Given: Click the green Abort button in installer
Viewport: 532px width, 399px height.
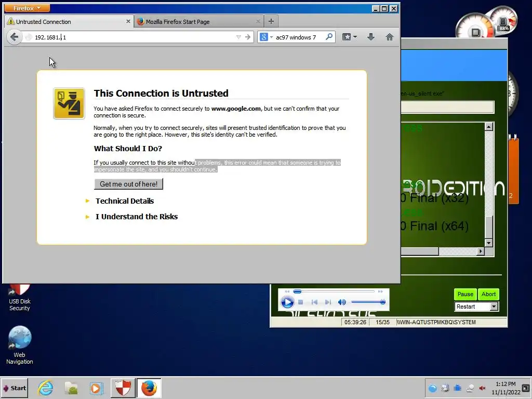Looking at the screenshot, I should click(488, 294).
